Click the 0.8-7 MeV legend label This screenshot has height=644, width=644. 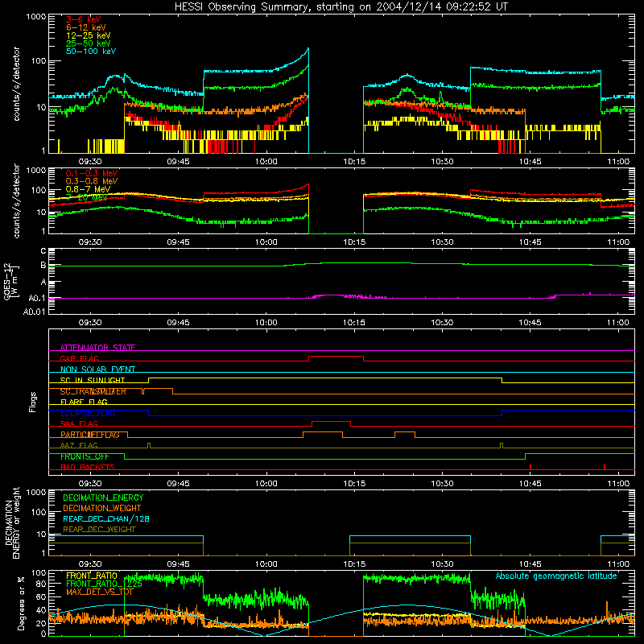pyautogui.click(x=89, y=189)
